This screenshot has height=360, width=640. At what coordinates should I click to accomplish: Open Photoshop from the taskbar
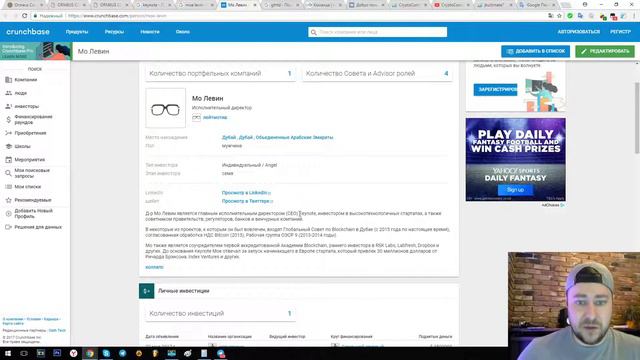coord(57,353)
